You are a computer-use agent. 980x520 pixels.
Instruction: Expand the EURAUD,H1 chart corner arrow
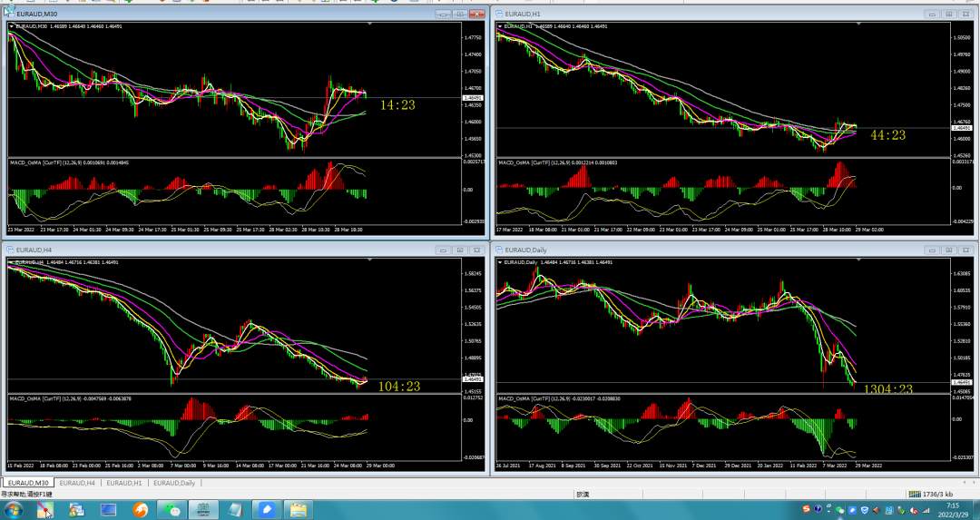click(500, 26)
